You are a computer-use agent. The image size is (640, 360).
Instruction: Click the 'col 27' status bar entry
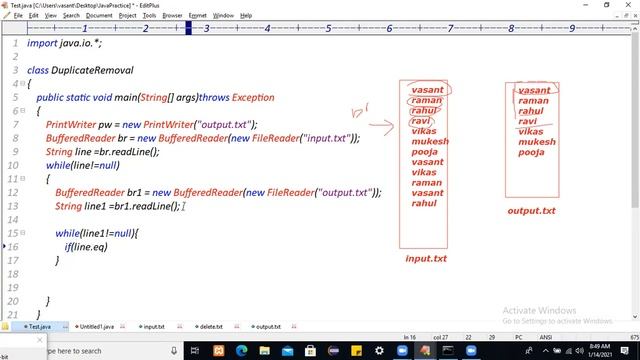(440, 337)
